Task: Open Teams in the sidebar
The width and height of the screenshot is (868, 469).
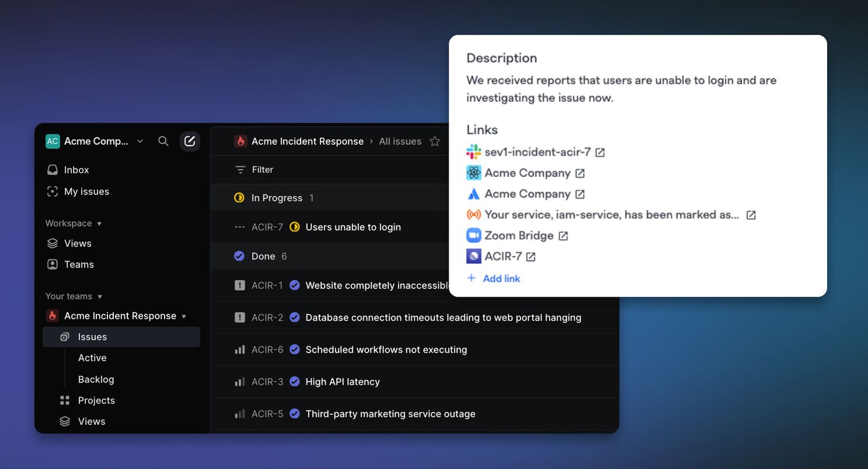Action: click(x=79, y=265)
